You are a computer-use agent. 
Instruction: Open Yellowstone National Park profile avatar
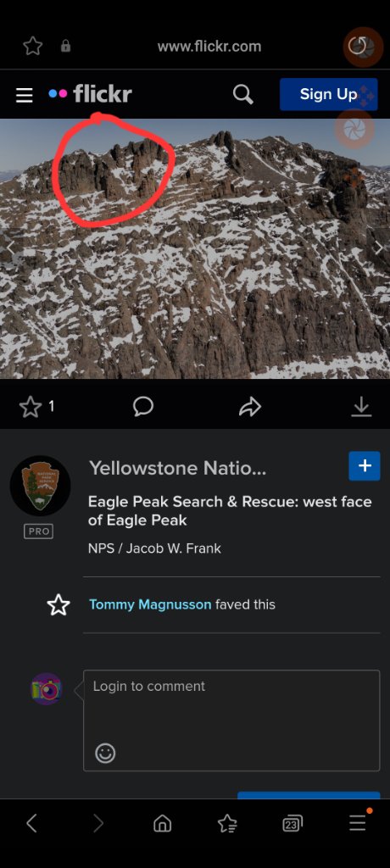coord(40,486)
